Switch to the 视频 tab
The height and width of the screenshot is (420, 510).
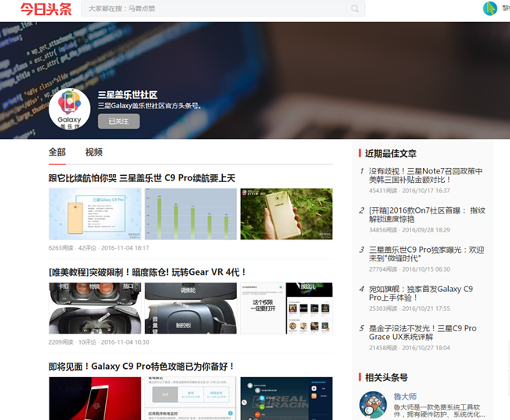[x=93, y=152]
